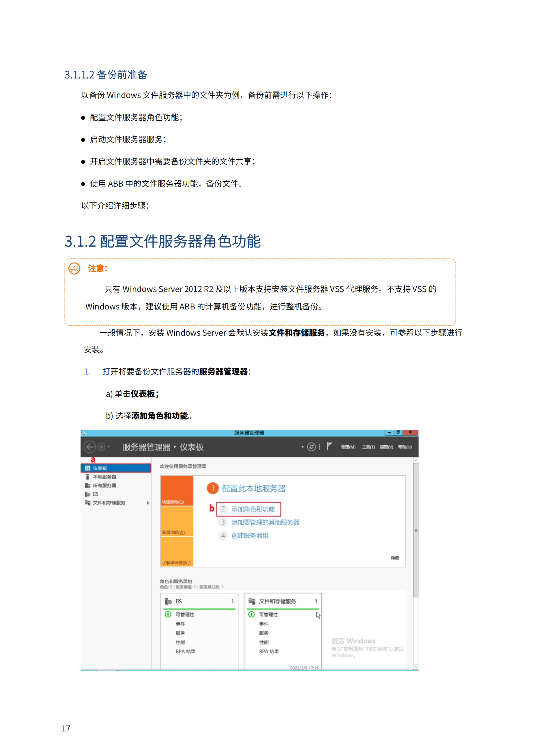Click 隐藏 to hide the welcome tile
535x756 pixels.
pos(395,558)
